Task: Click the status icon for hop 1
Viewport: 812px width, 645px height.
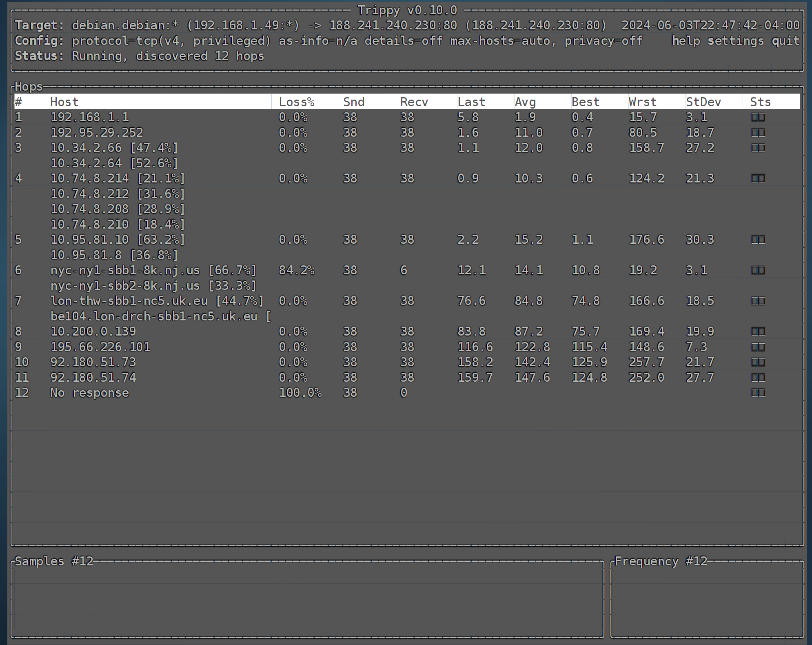Action: tap(758, 118)
